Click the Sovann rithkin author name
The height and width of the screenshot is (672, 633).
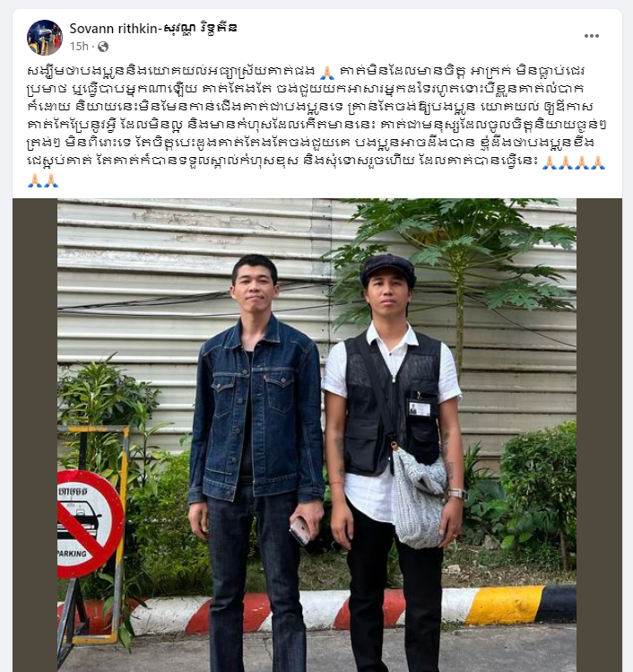pyautogui.click(x=153, y=29)
